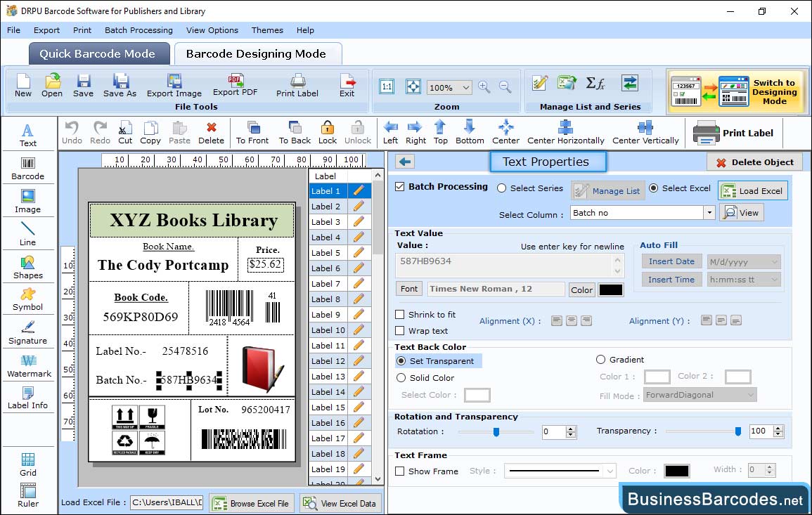The image size is (812, 515).
Task: Click the Delete toolbar icon
Action: 212,133
